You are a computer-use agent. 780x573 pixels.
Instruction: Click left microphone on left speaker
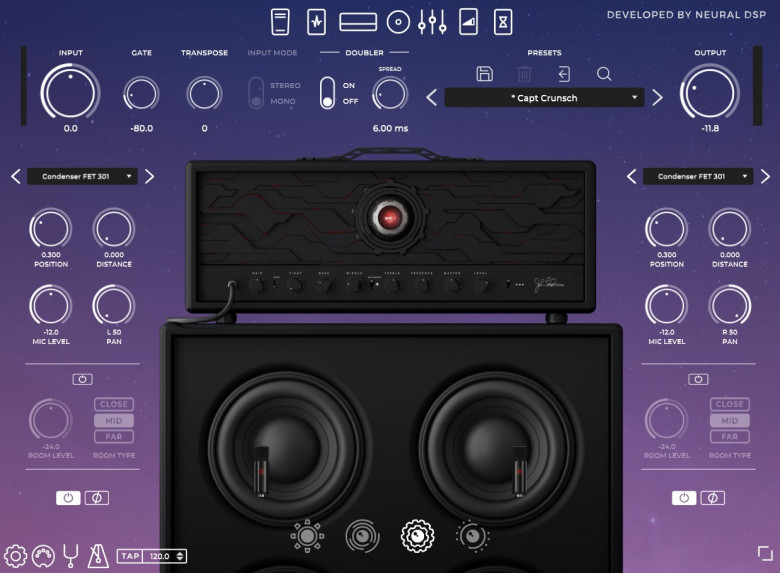[x=262, y=472]
